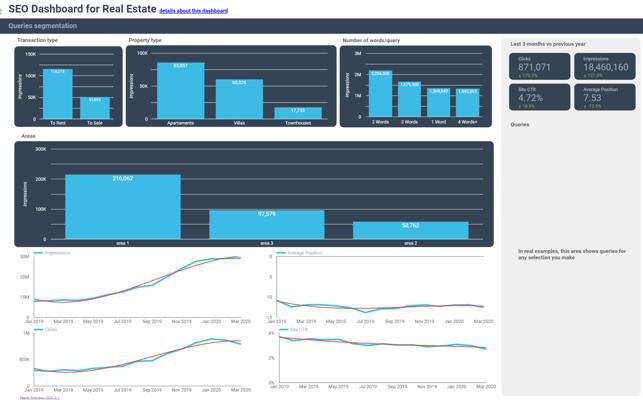Click the Impressions legend on line chart
Screen dimensions: 643x400
56,253
